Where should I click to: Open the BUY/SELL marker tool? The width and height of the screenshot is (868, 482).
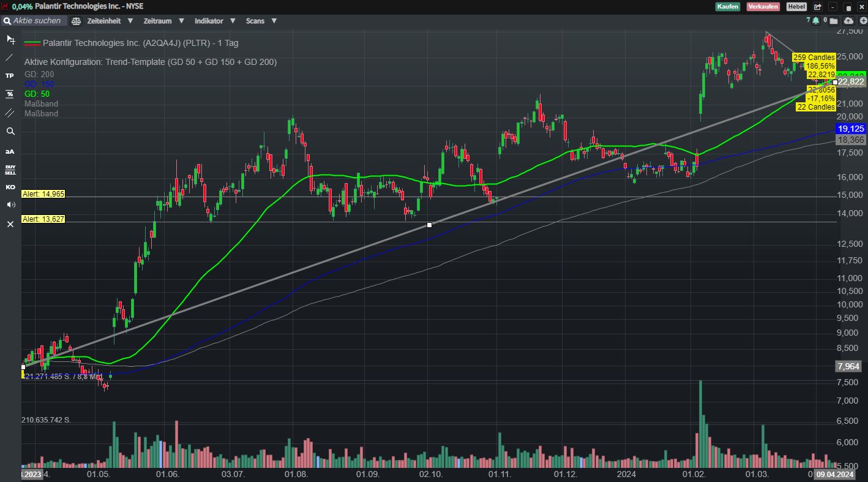click(10, 169)
